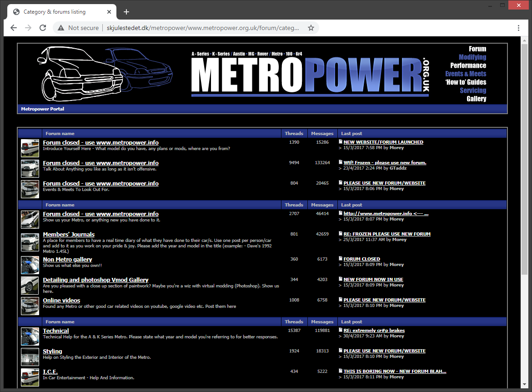532x392 pixels.
Task: Click GTaddz author name in last post
Action: 398,168
